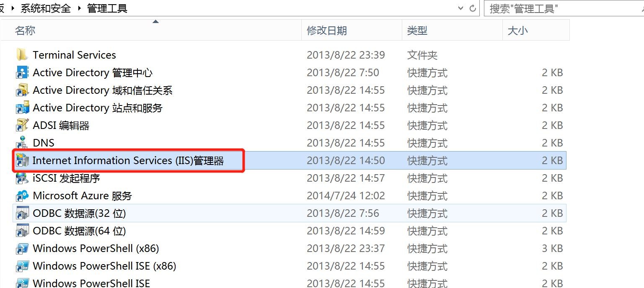Screen dimensions: 644x288
Task: Expand the breadcrumb arrow before 管理工具
Action: [79, 8]
